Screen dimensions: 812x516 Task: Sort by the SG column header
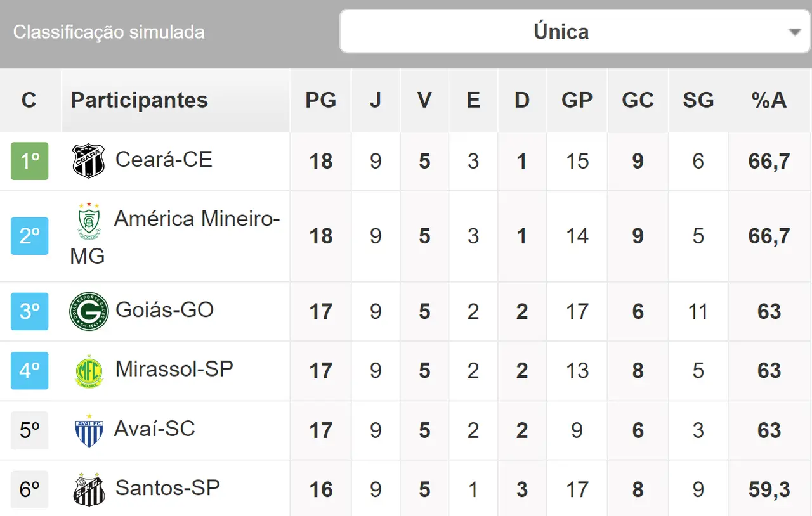(x=698, y=100)
